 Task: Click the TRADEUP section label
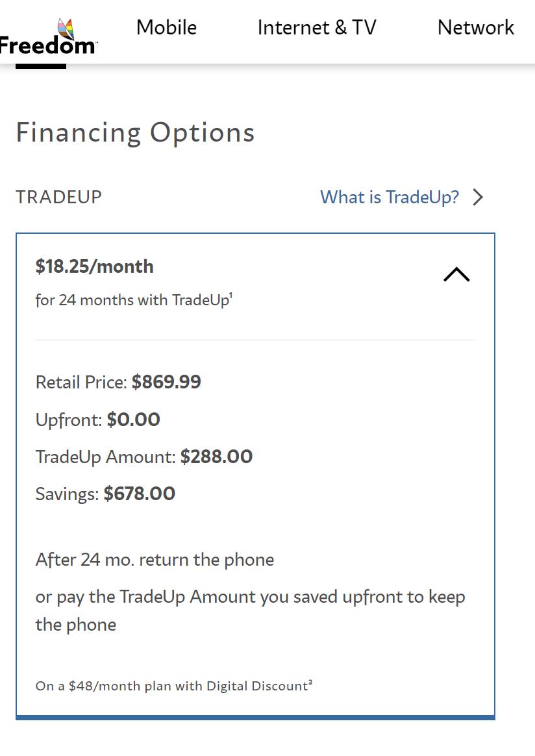(x=59, y=197)
